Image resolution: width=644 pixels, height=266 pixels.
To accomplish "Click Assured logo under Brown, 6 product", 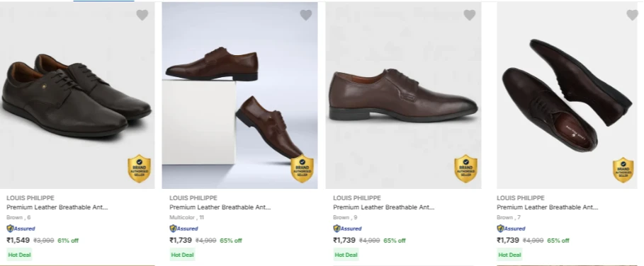I will pyautogui.click(x=21, y=229).
